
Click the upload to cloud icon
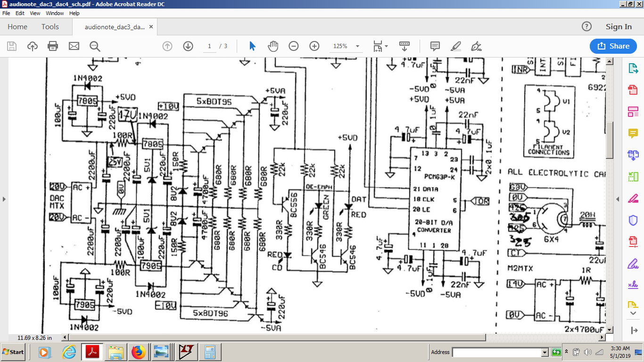coord(33,46)
